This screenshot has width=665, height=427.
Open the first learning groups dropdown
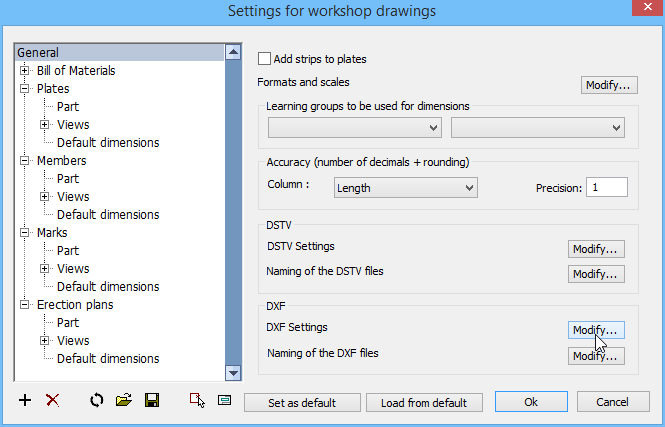(355, 128)
